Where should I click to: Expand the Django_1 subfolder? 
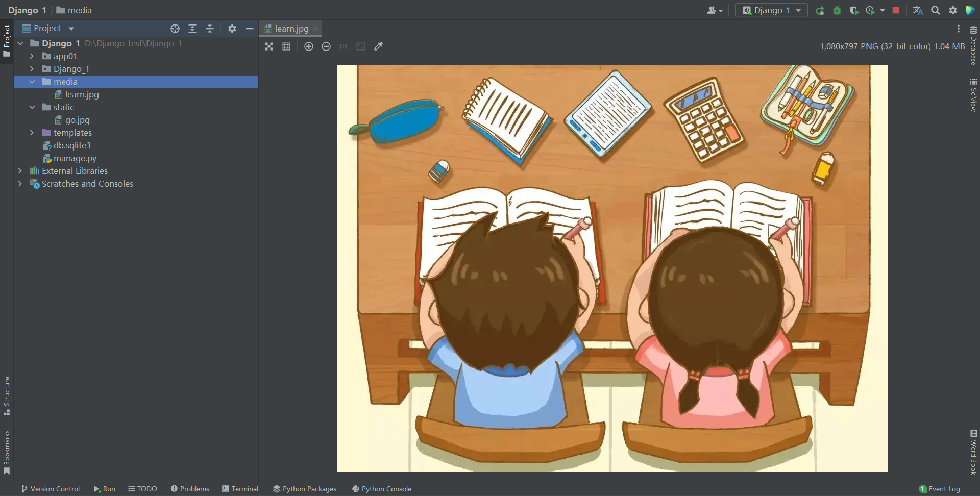[x=32, y=69]
